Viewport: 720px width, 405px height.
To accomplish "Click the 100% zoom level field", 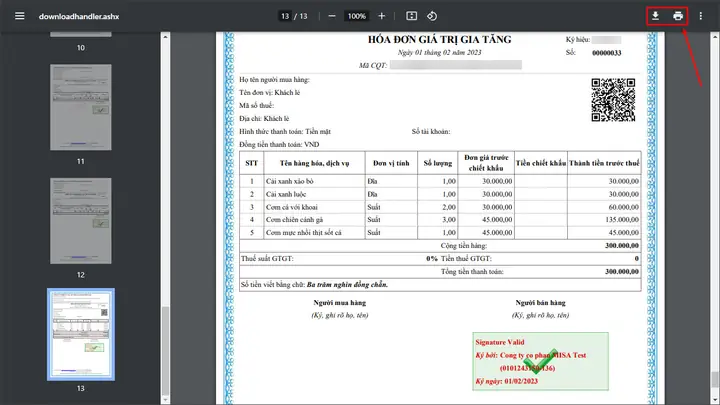I will [357, 16].
